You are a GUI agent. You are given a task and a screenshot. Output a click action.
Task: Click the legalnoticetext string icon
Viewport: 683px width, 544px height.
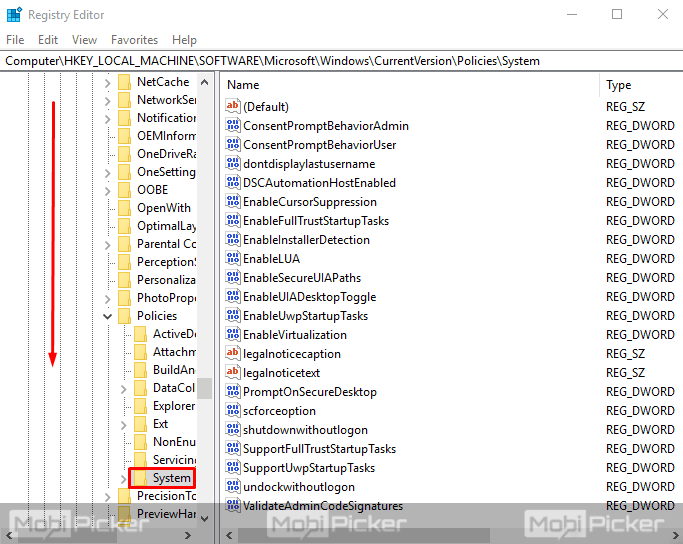click(233, 372)
